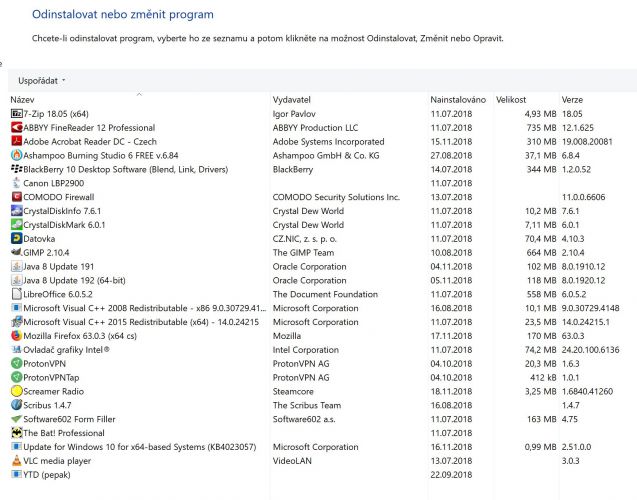Select the size value 412 kB
This screenshot has height=500, width=637.
pos(543,377)
